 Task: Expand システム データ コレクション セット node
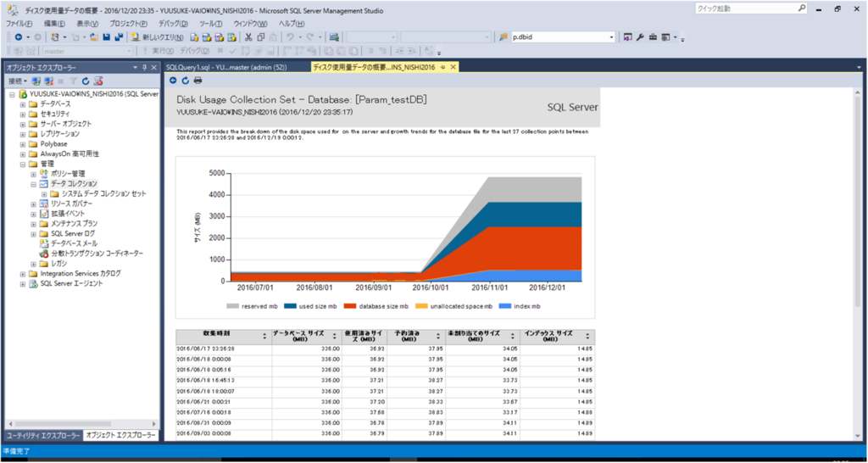click(44, 194)
